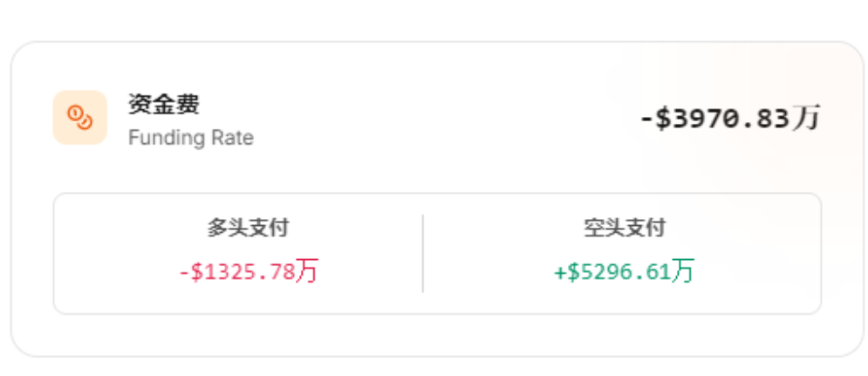Click the word Rate in the subtitle
The height and width of the screenshot is (376, 868).
tap(234, 138)
